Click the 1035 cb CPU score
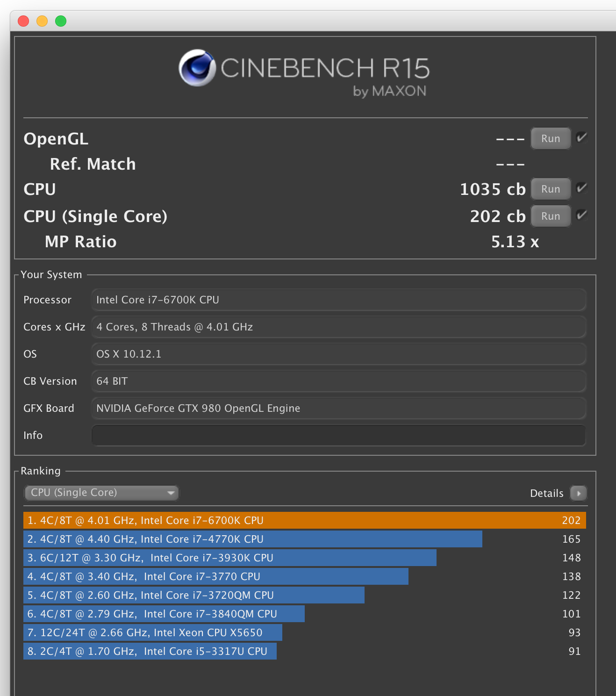This screenshot has width=616, height=696. pyautogui.click(x=493, y=189)
